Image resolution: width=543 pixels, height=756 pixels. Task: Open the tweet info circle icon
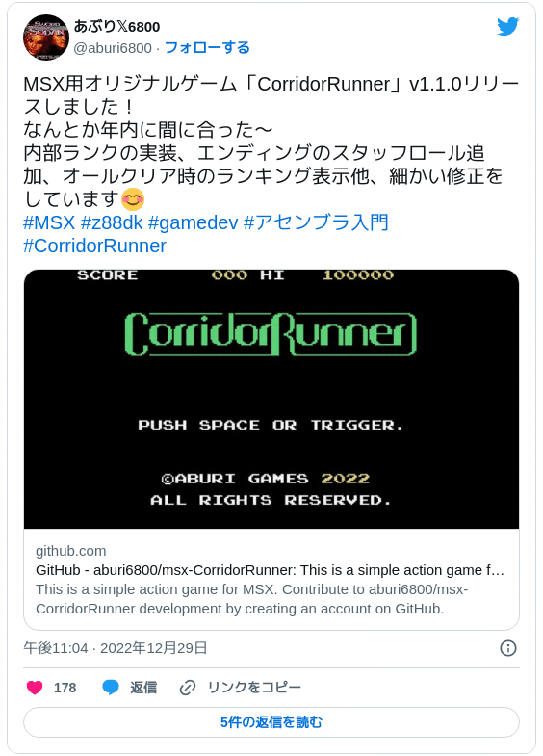tap(507, 648)
